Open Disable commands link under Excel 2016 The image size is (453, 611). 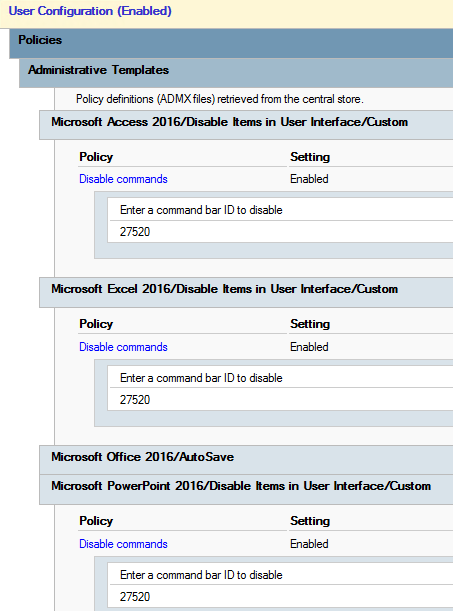pyautogui.click(x=123, y=347)
